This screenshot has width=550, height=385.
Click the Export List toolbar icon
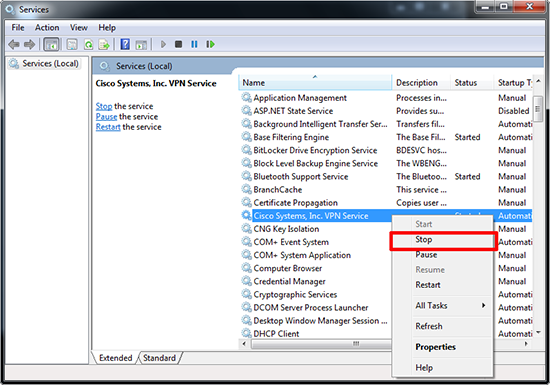(104, 45)
